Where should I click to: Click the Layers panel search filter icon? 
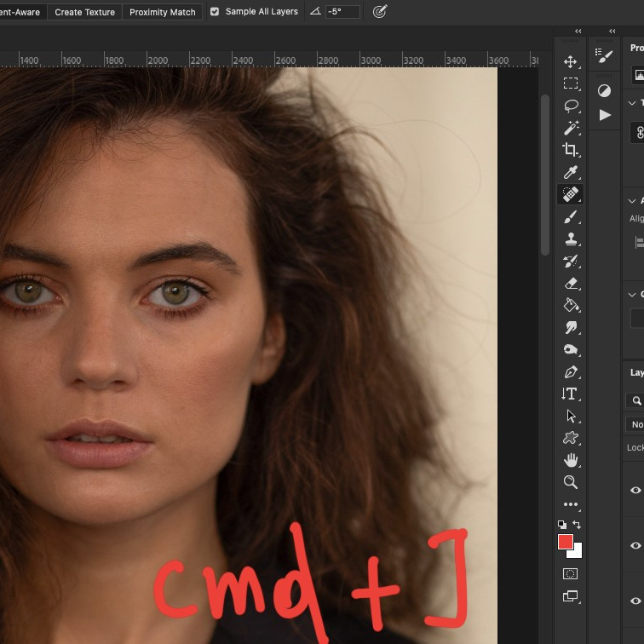[x=636, y=400]
